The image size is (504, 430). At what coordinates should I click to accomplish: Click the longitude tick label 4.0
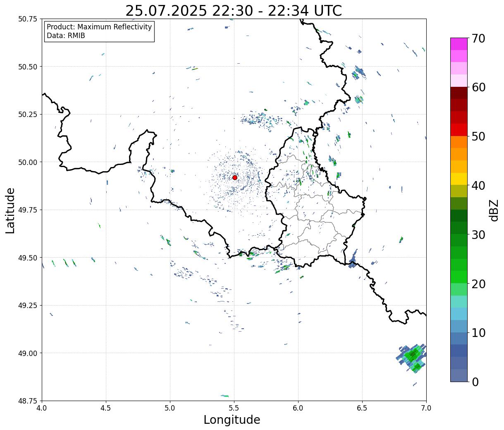tap(42, 408)
